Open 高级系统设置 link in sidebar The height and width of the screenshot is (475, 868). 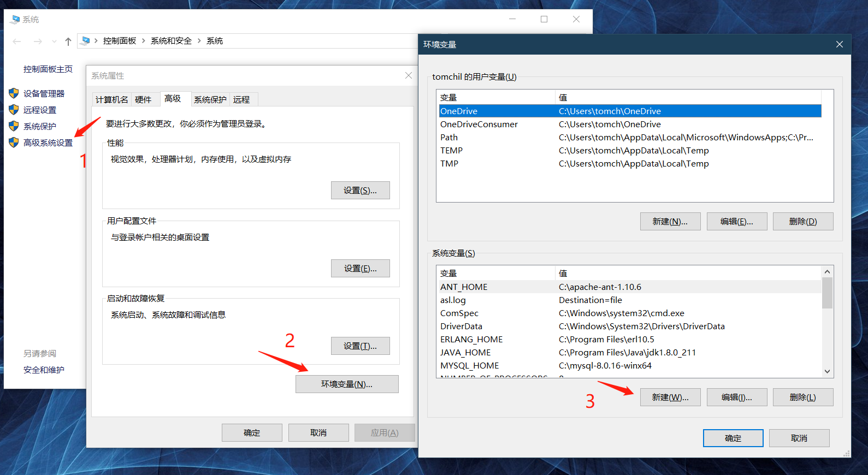(x=48, y=143)
